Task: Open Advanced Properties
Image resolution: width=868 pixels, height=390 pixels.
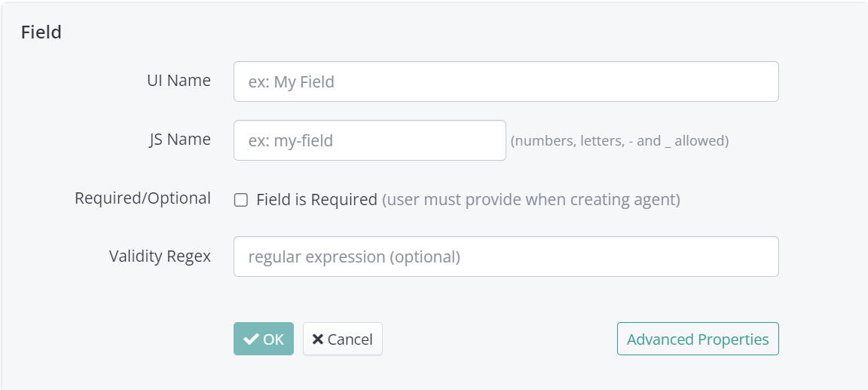Action: coord(698,339)
